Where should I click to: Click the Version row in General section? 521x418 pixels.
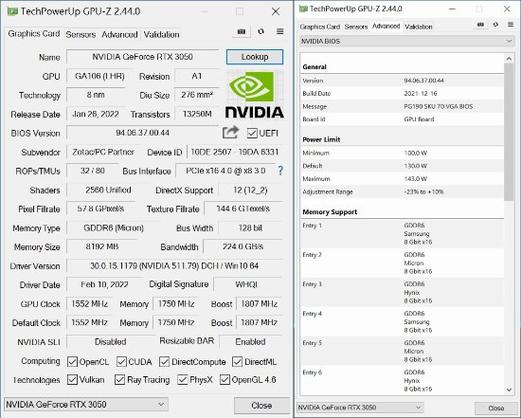click(x=402, y=81)
